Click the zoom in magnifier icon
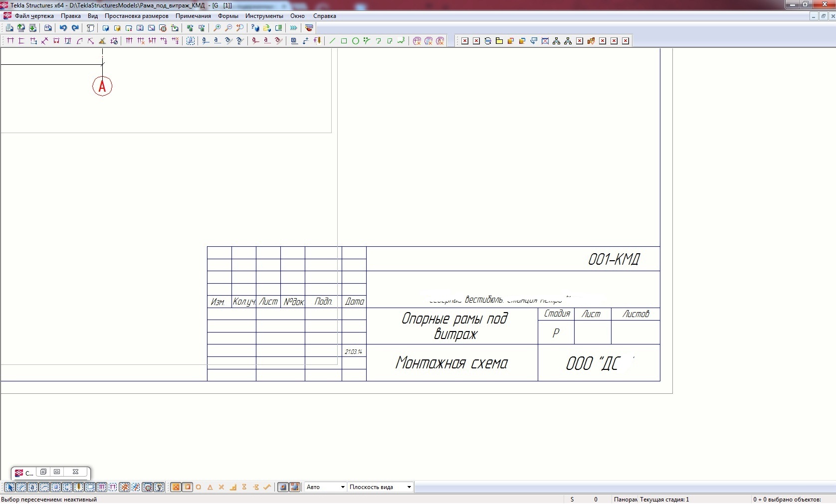This screenshot has width=836, height=504. [x=217, y=28]
